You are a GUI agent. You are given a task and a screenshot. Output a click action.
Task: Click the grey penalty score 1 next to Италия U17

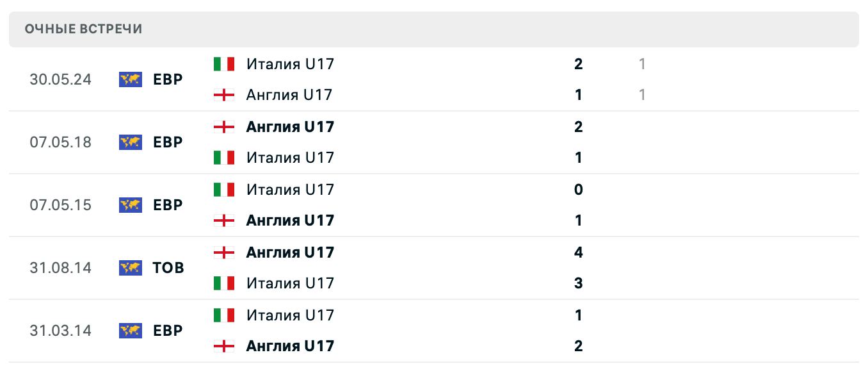642,63
